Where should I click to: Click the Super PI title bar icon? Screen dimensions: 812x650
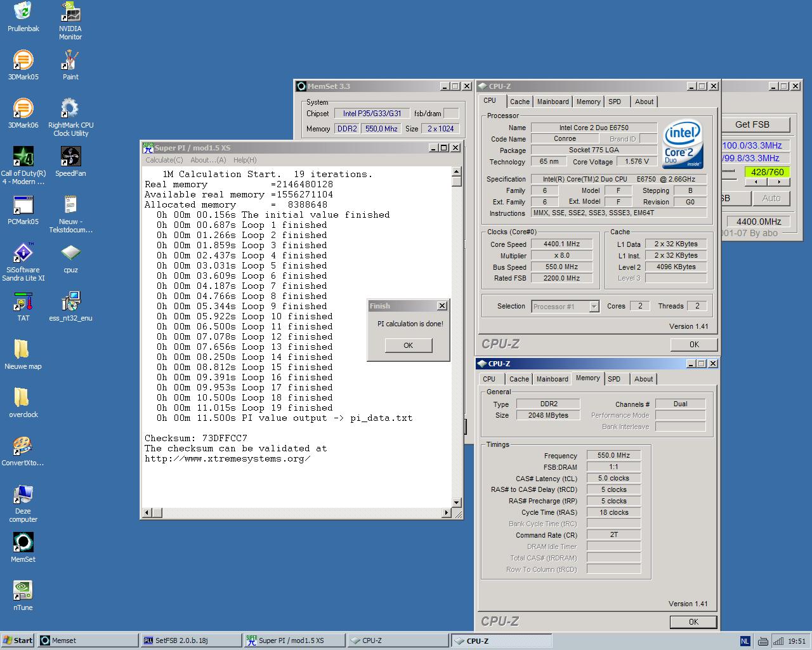click(x=148, y=147)
